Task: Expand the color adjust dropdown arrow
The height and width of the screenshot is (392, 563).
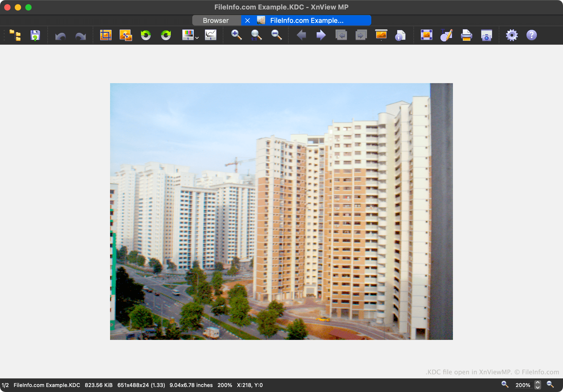Action: coord(197,38)
